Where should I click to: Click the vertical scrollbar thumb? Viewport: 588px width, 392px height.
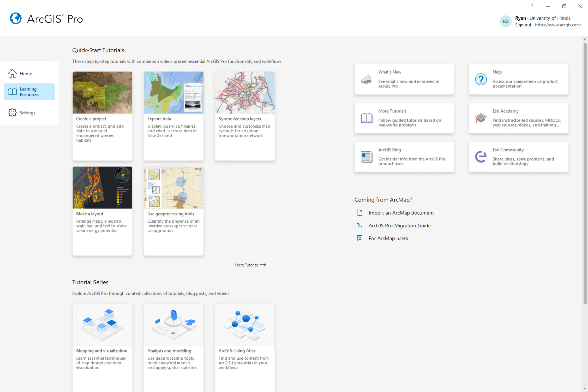tap(585, 174)
